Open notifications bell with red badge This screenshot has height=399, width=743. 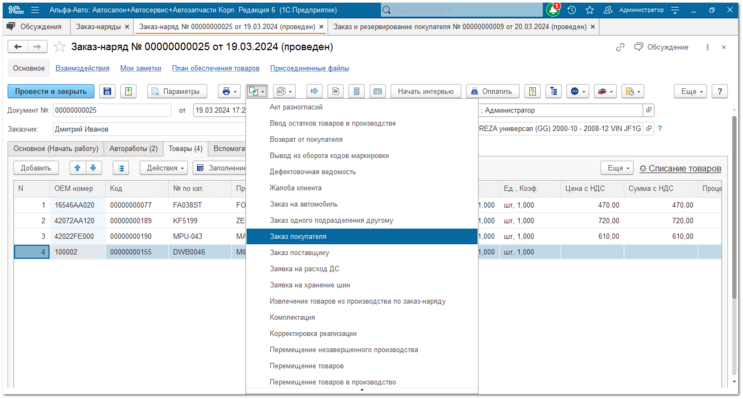pos(553,9)
